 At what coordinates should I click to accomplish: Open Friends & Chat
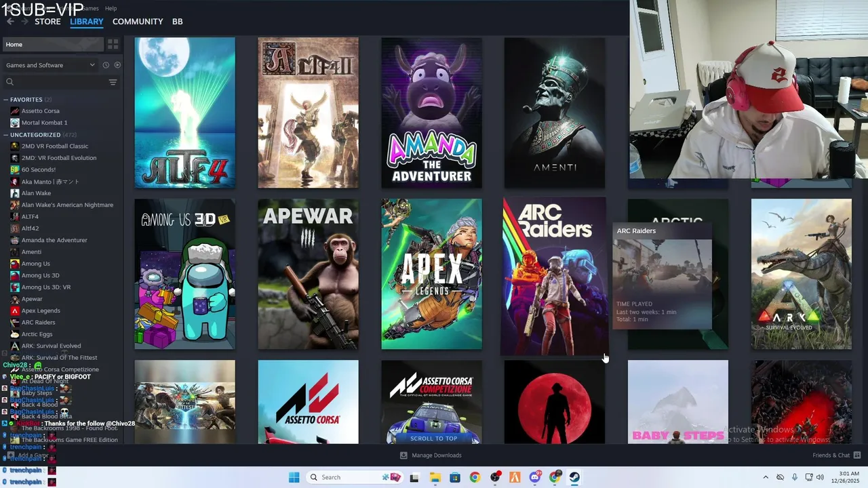[836, 455]
